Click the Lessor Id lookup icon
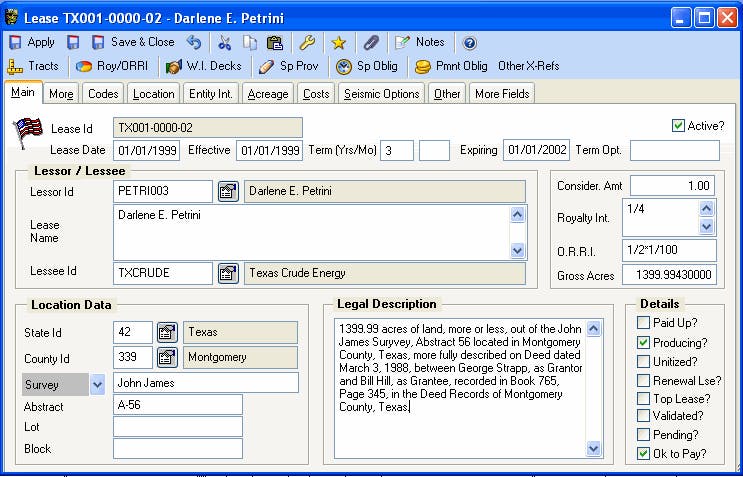Image resolution: width=743 pixels, height=477 pixels. 228,192
